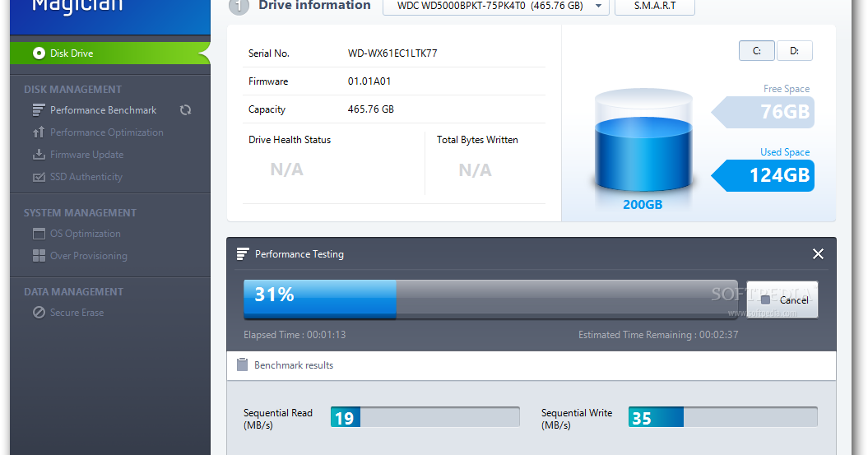This screenshot has width=868, height=455.
Task: Click the OS Optimization window icon
Action: (39, 234)
